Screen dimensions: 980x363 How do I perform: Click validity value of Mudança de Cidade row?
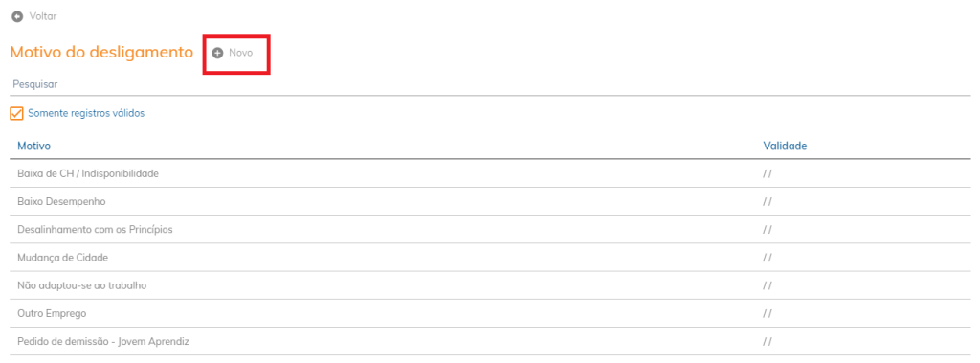point(768,258)
